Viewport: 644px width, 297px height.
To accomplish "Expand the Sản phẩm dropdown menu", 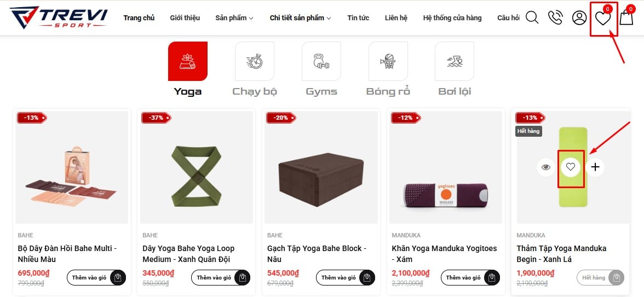I will click(x=234, y=18).
